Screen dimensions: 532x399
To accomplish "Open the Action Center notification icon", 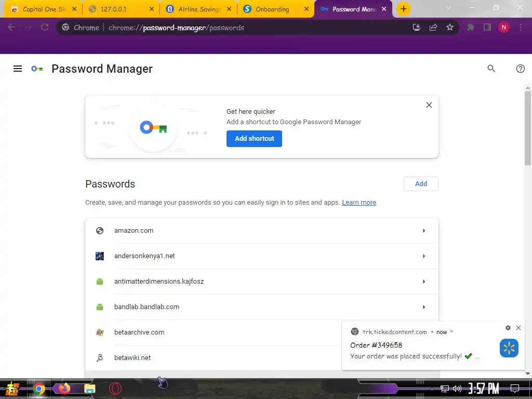I will (x=515, y=389).
